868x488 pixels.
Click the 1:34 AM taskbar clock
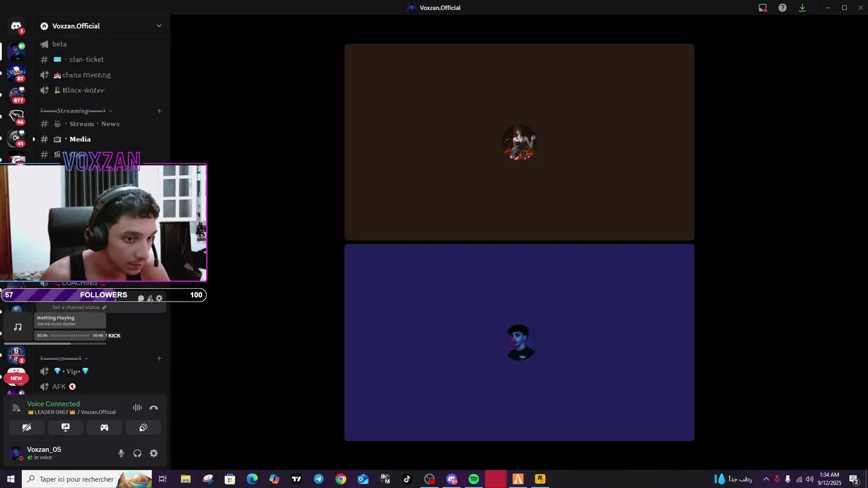(829, 479)
